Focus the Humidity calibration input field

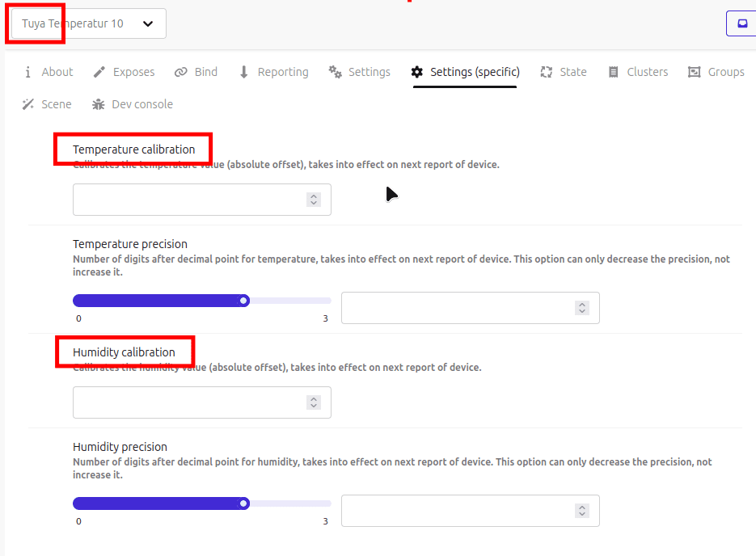201,402
